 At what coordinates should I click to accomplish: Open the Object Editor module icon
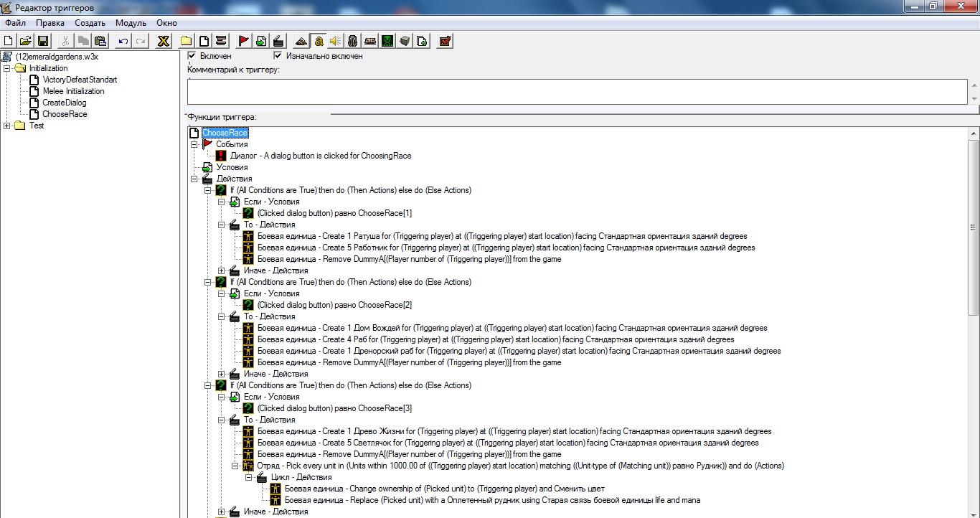pos(353,41)
